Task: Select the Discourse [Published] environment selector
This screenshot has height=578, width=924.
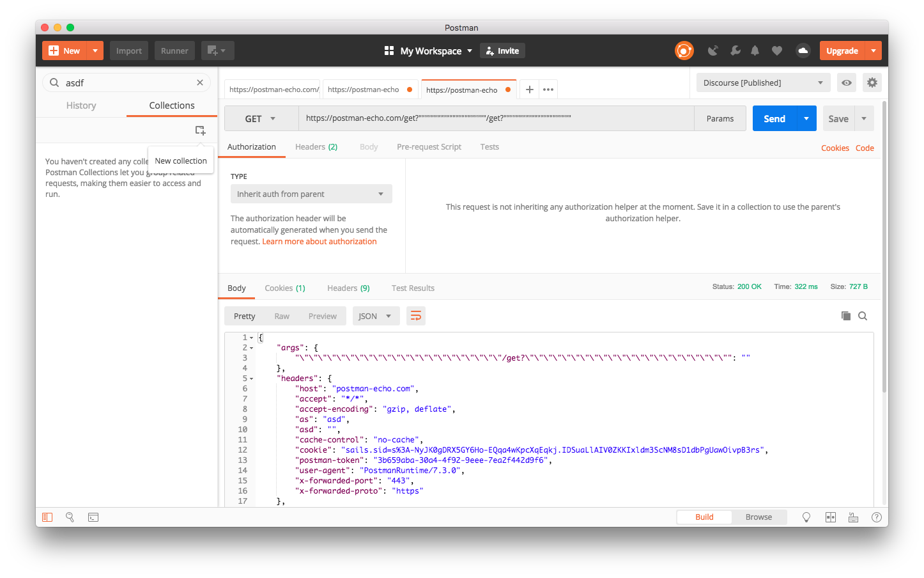Action: click(x=762, y=82)
